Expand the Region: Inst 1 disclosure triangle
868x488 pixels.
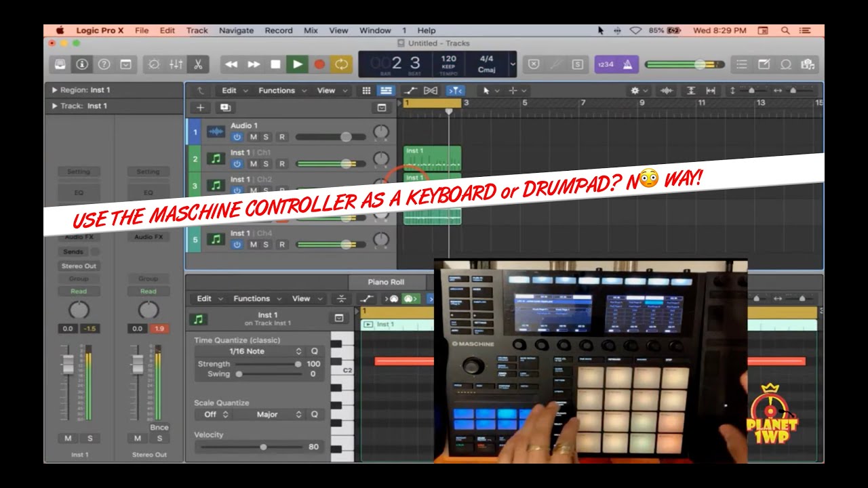pos(54,89)
